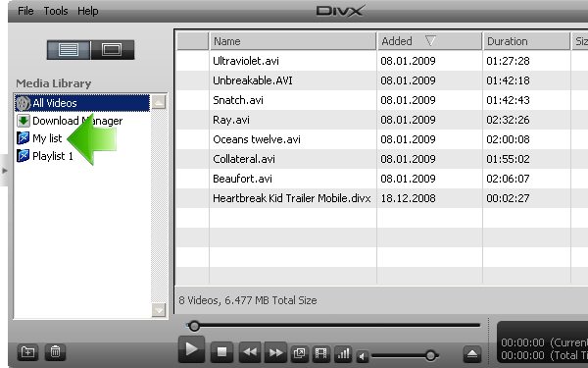Click the rewind button
The width and height of the screenshot is (588, 368).
[250, 352]
